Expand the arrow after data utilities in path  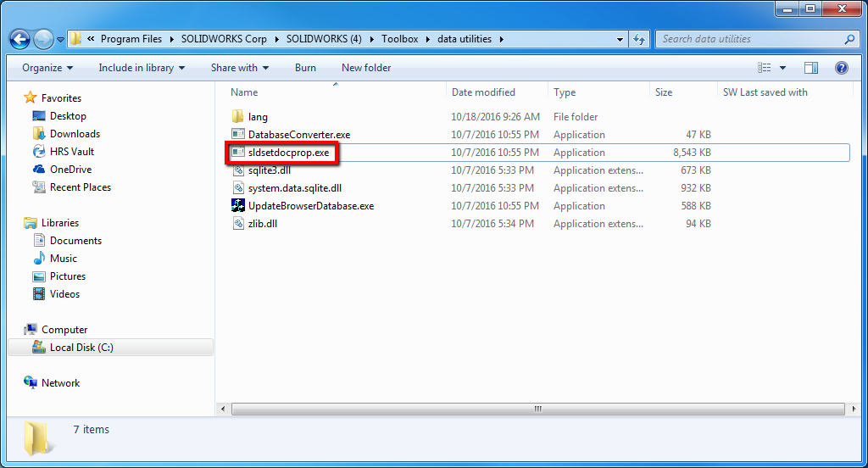[x=502, y=39]
